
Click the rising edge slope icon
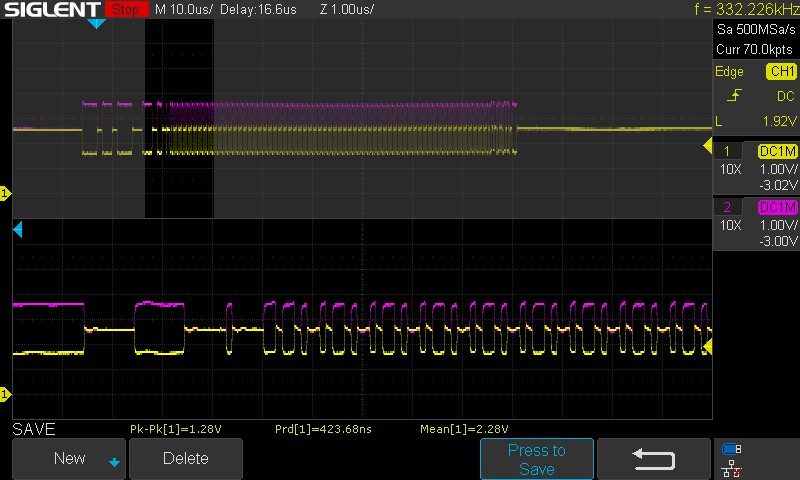pyautogui.click(x=734, y=95)
